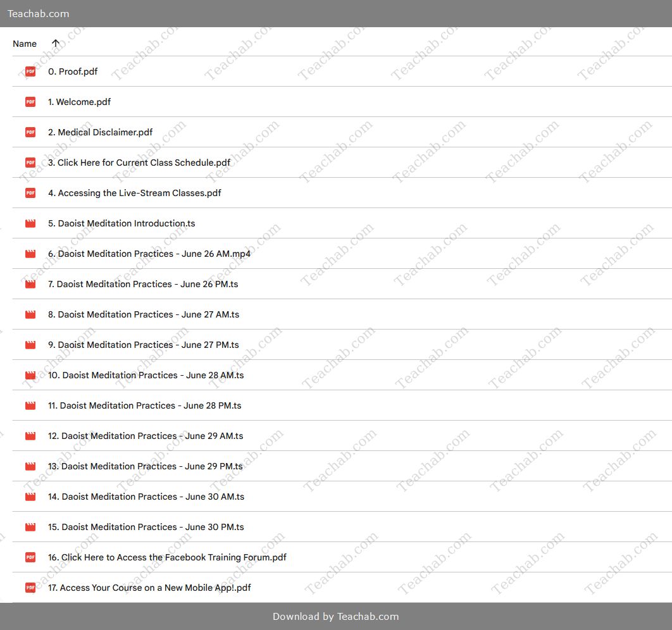The width and height of the screenshot is (672, 630).
Task: Click the PDF icon for Accessing the Live-Stream Classes
Action: click(30, 193)
